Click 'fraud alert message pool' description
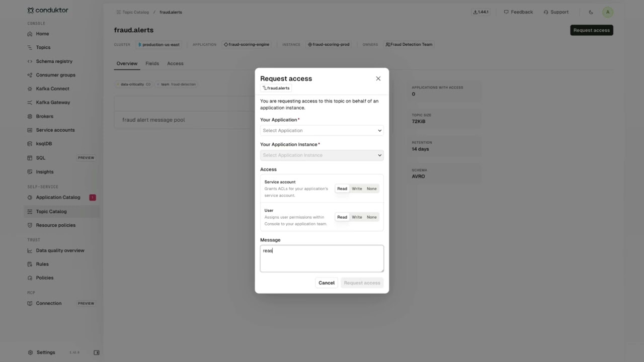The image size is (644, 362). [153, 120]
